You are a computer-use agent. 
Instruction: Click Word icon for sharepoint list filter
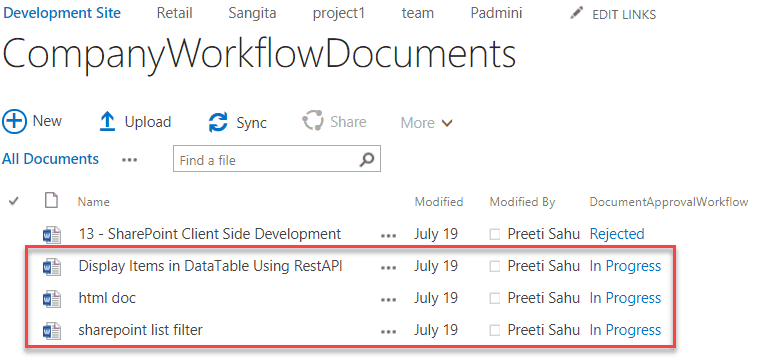tap(52, 330)
